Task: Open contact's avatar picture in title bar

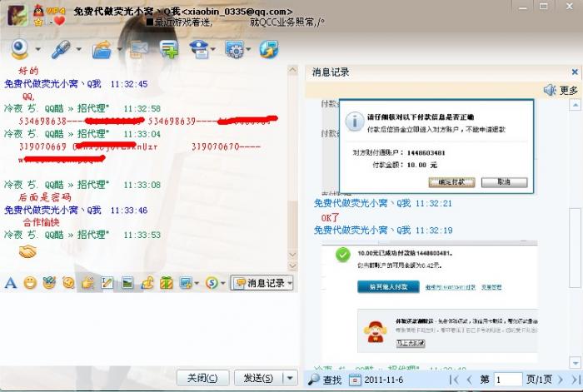Action: pos(17,16)
